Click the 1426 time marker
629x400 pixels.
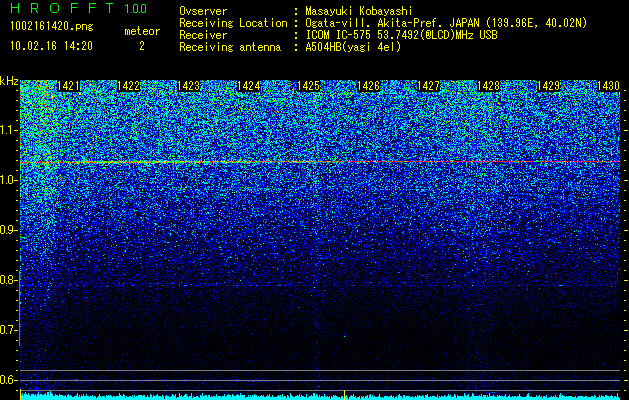(x=368, y=86)
